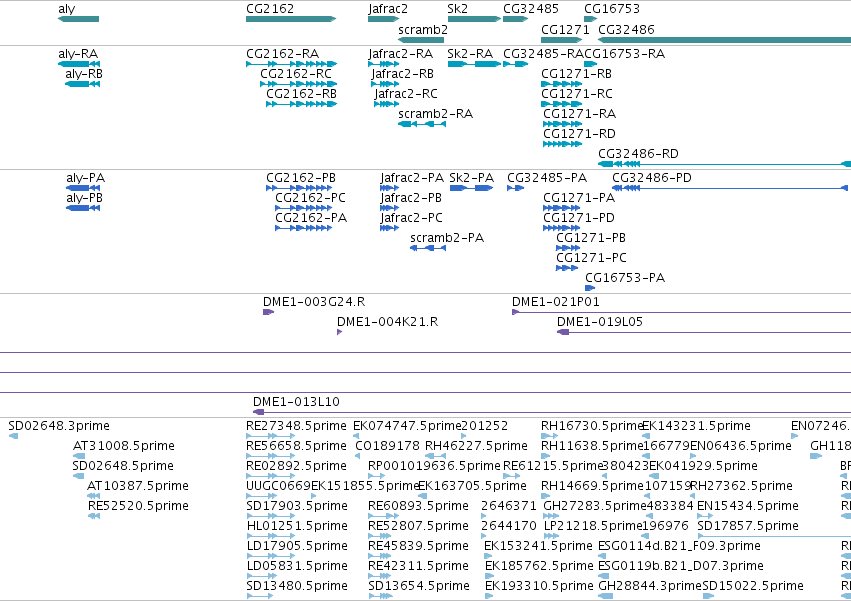Click transcript CG1271-RD
The height and width of the screenshot is (601, 851).
580,134
